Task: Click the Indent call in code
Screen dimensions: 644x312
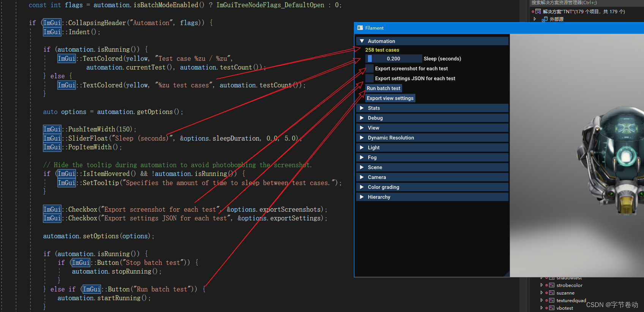Action: 79,32
